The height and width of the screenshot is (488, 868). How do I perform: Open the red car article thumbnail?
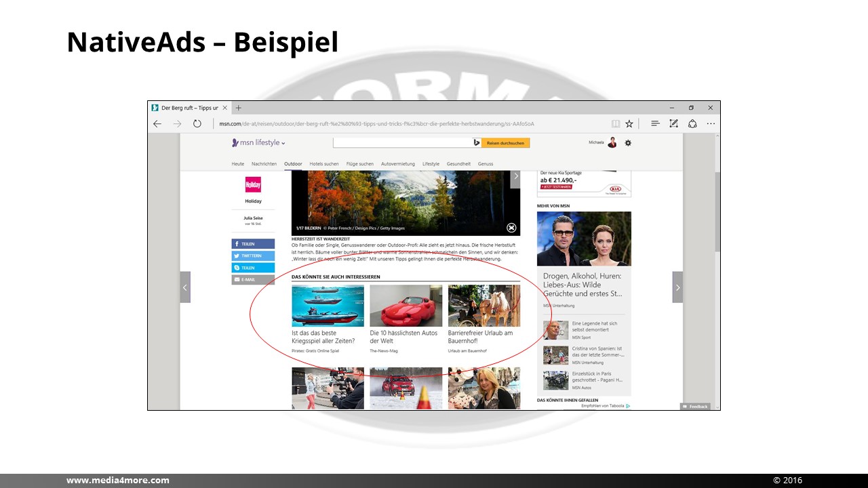pyautogui.click(x=406, y=306)
